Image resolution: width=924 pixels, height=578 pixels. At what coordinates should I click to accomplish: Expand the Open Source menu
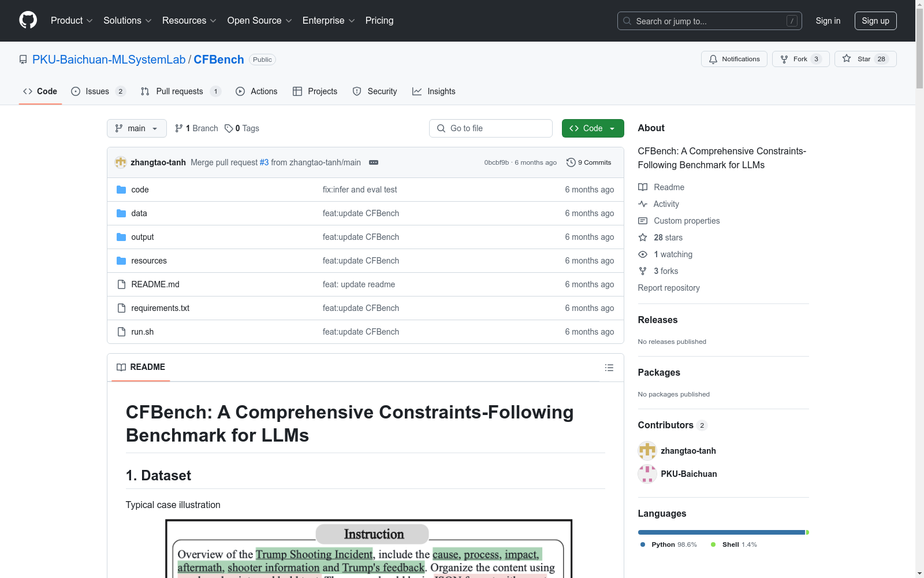coord(260,21)
